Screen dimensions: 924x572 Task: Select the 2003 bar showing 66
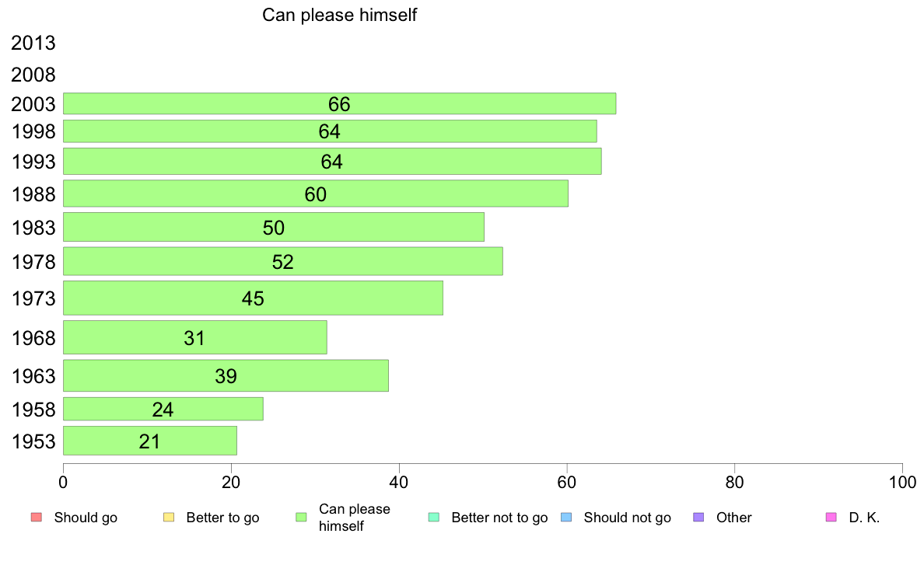coord(339,103)
